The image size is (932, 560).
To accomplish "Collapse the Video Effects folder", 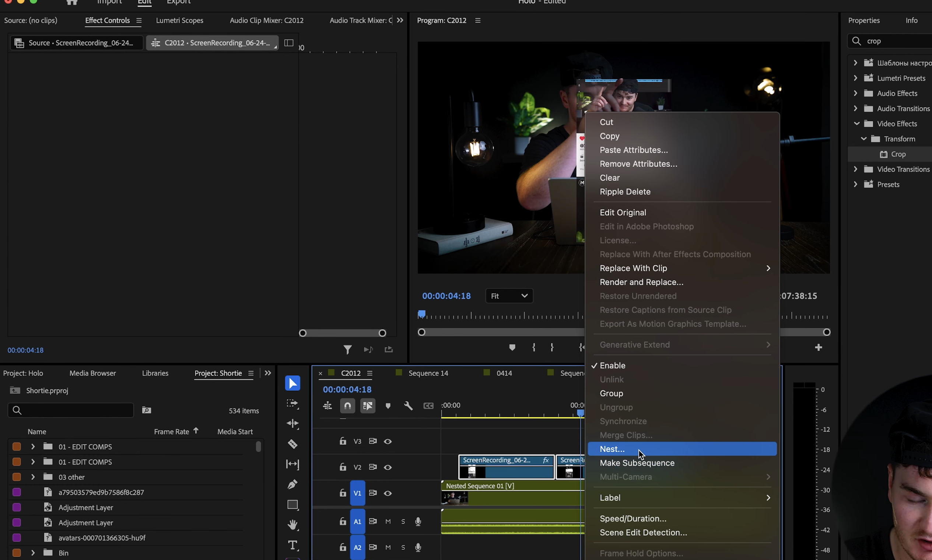I will pos(856,123).
